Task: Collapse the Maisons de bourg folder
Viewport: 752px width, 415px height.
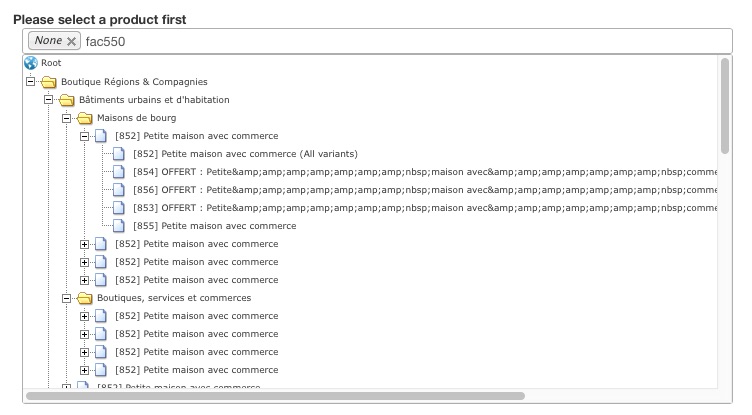Action: pyautogui.click(x=67, y=118)
